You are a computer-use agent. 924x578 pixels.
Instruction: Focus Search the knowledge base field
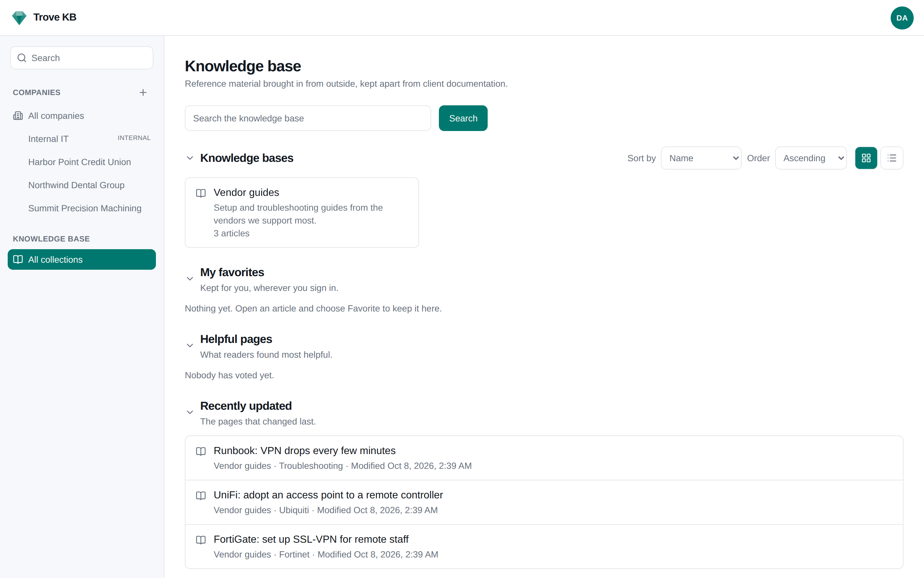(x=308, y=118)
